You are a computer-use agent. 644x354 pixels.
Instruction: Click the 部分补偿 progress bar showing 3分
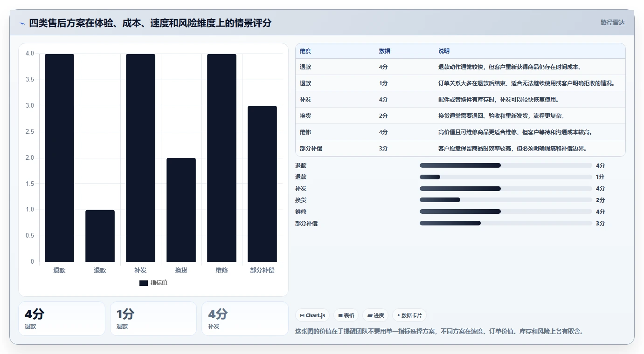coord(506,223)
